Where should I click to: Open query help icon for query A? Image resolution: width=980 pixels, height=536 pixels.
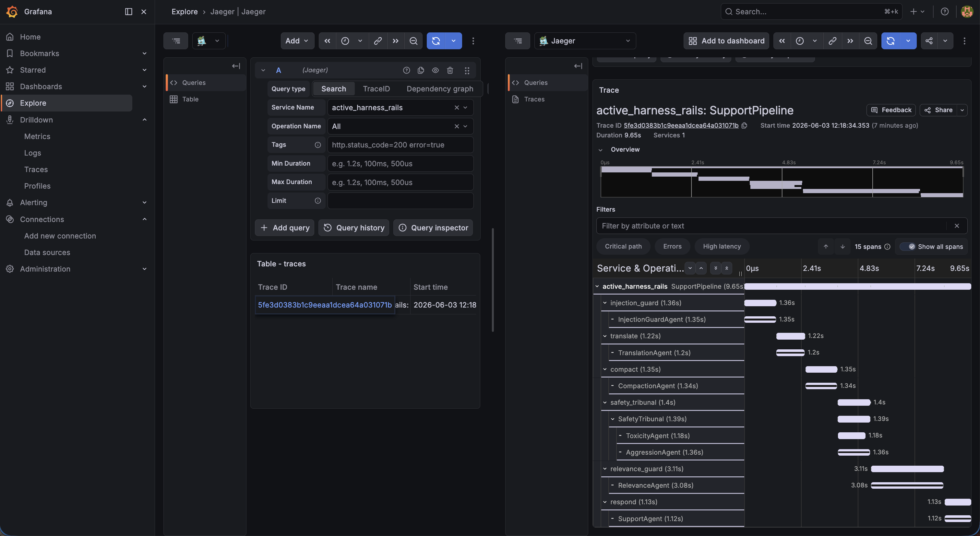pos(406,70)
